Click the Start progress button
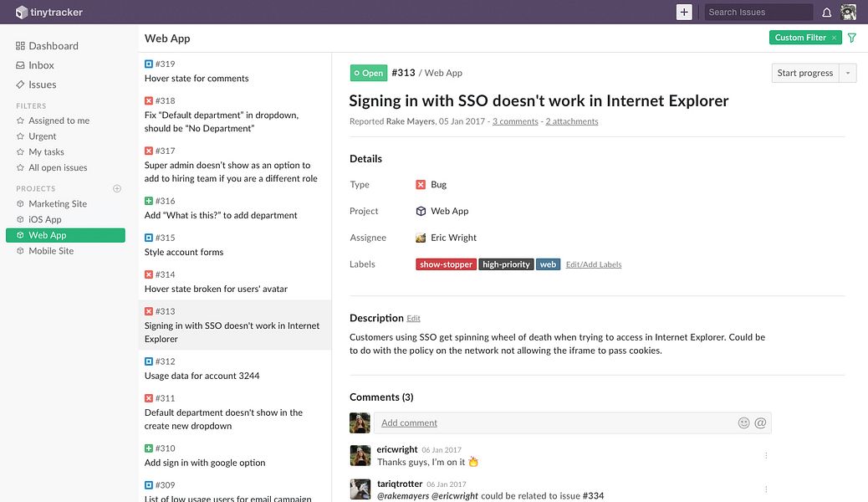The height and width of the screenshot is (502, 868). [x=805, y=73]
